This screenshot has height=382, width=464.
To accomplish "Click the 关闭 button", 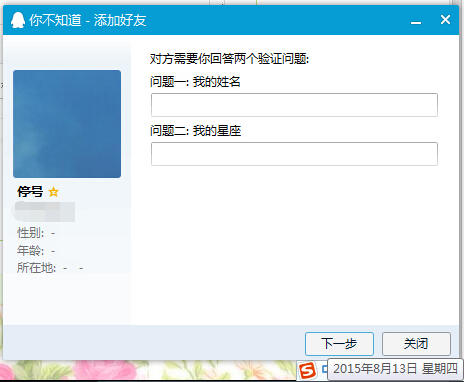I will coord(416,344).
